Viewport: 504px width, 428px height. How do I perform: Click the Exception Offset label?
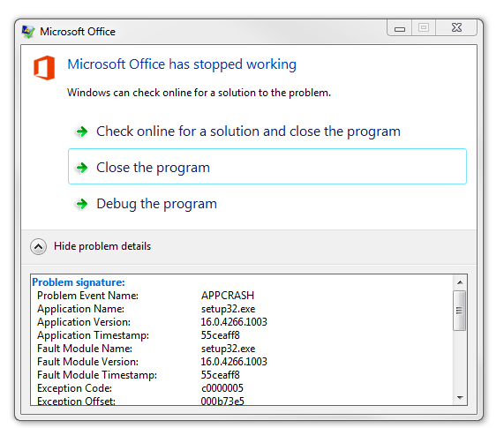point(76,401)
